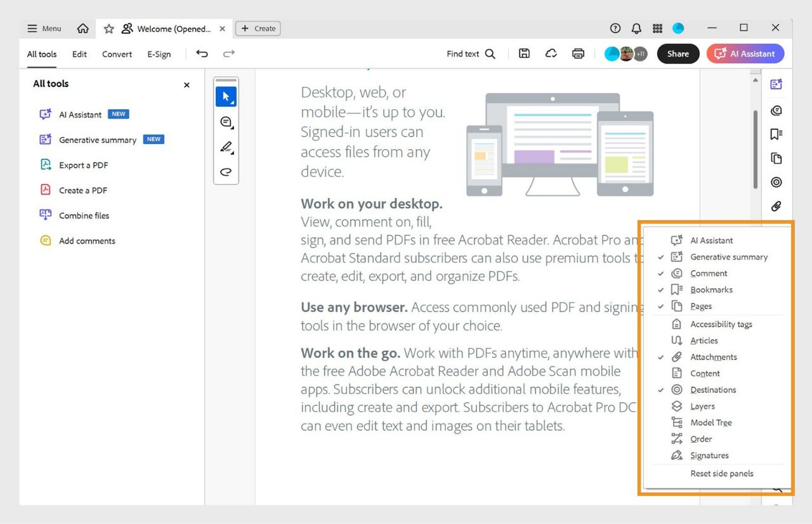The image size is (812, 524).
Task: Open the Page thumbnails panel icon
Action: 776,158
